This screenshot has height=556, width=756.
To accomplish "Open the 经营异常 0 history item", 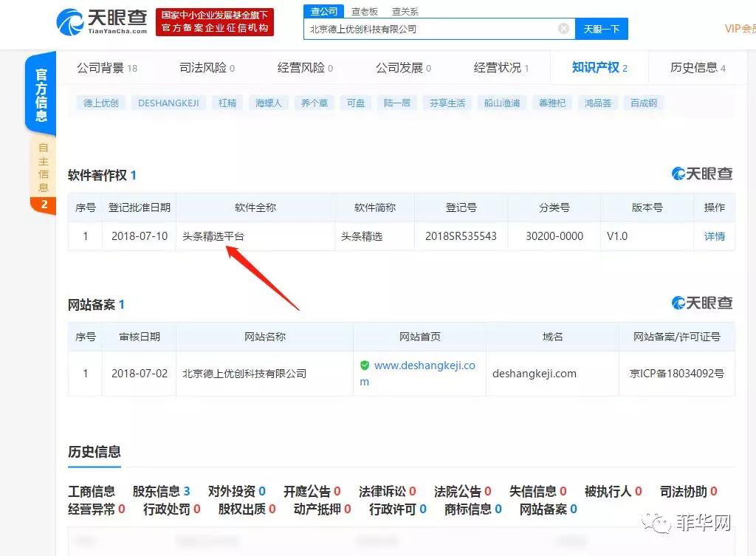I will coord(97,509).
